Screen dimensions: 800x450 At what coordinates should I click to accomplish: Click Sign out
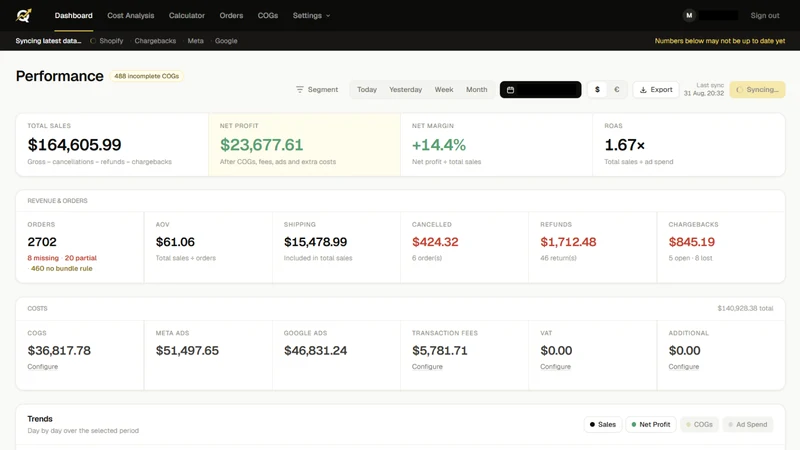tap(765, 15)
